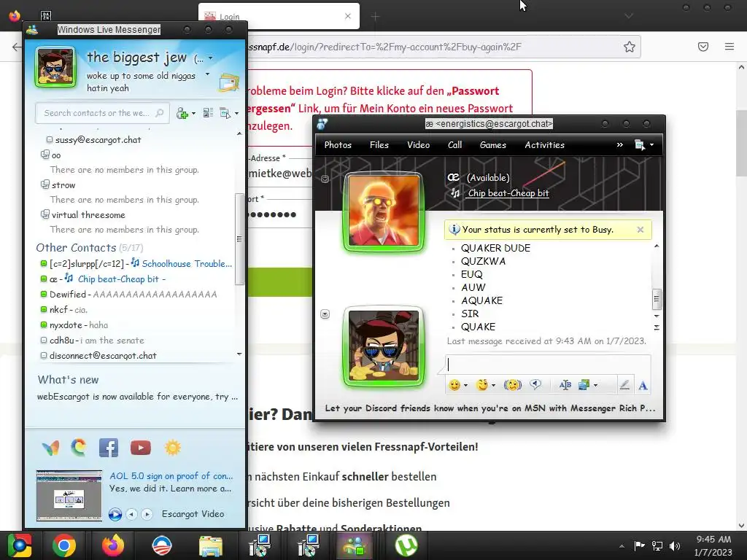Send a nudge in the chat window
Image resolution: width=747 pixels, height=560 pixels.
(513, 385)
